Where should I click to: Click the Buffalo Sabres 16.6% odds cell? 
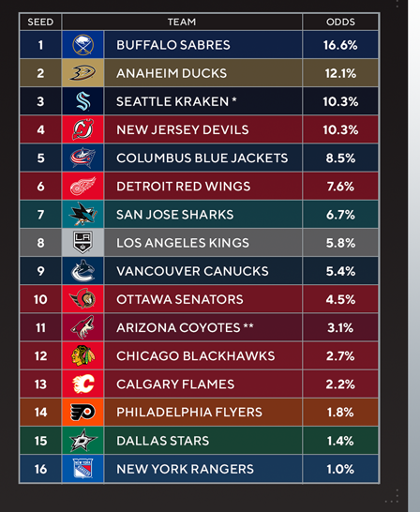click(x=340, y=45)
